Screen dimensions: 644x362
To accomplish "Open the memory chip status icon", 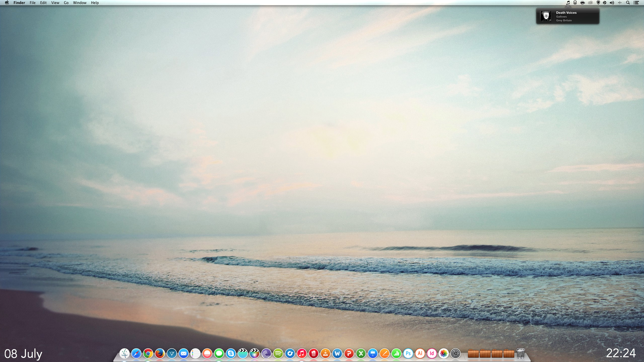I will tap(575, 3).
